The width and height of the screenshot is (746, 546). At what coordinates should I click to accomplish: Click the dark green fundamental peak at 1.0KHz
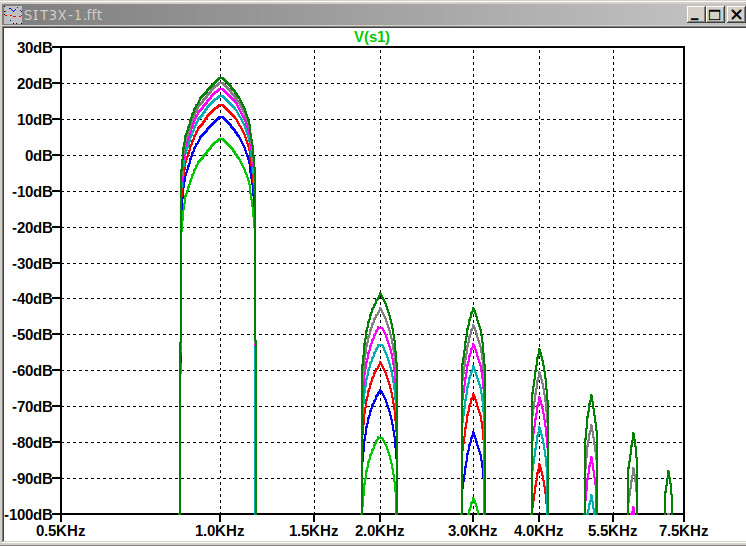coord(221,78)
